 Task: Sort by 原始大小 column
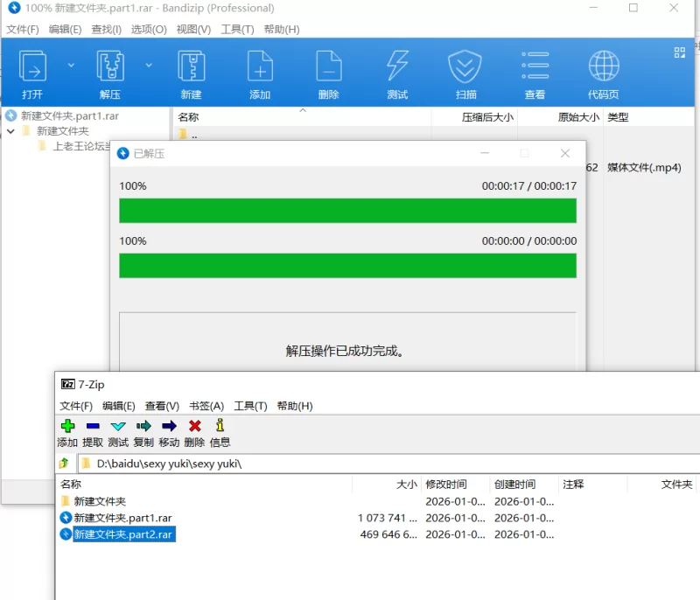click(x=578, y=117)
